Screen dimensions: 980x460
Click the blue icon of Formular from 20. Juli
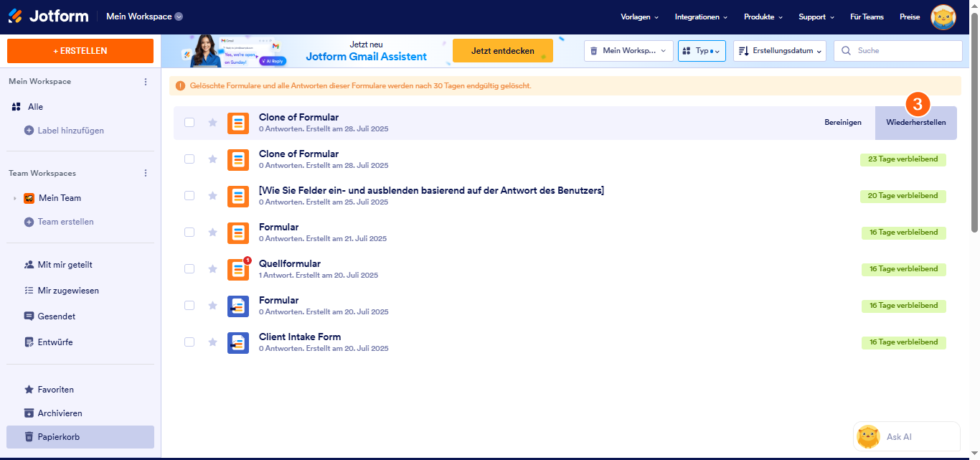(x=238, y=306)
